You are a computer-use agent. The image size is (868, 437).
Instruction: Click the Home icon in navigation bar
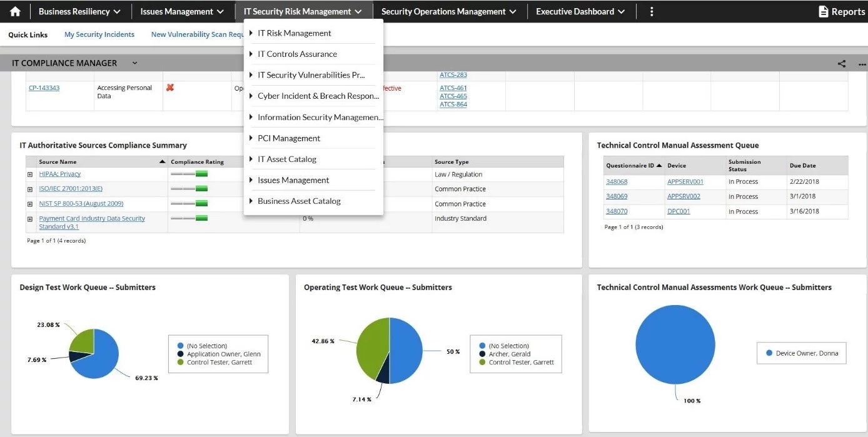click(x=14, y=11)
